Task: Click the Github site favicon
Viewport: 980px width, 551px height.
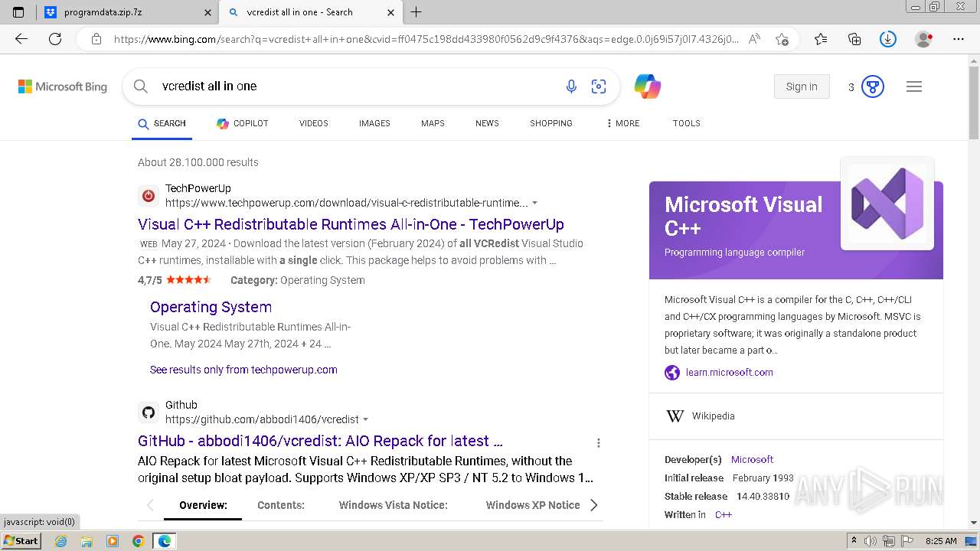Action: point(149,412)
